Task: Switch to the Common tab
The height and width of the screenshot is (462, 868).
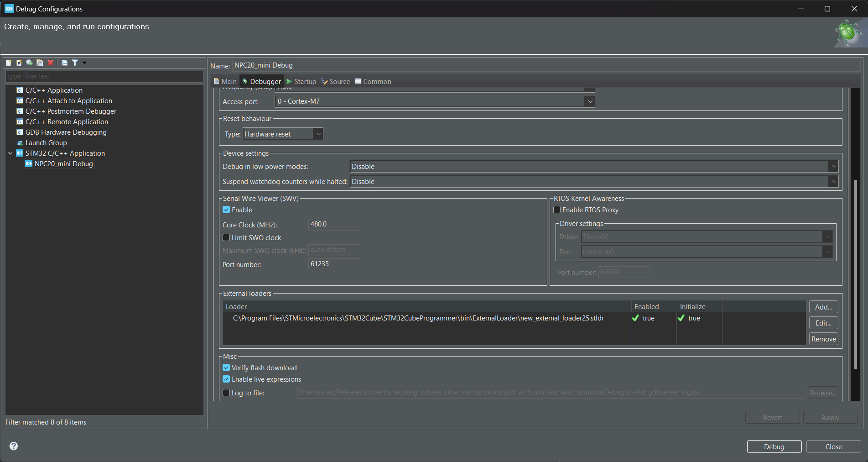Action: [x=373, y=82]
